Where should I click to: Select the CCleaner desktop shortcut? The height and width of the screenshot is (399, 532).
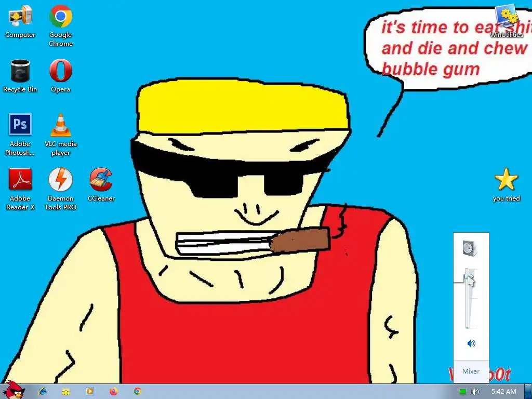click(101, 185)
